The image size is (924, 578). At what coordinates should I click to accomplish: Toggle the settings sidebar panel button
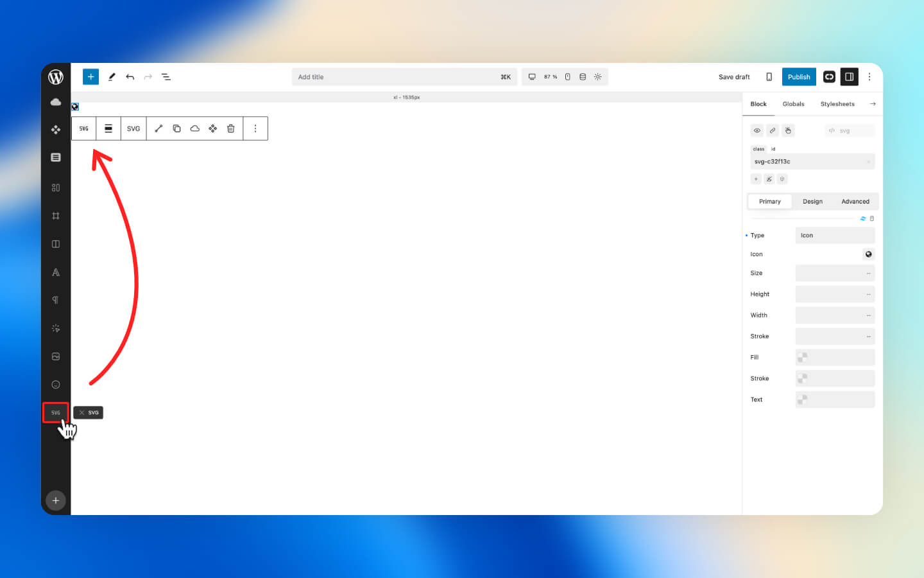(849, 77)
